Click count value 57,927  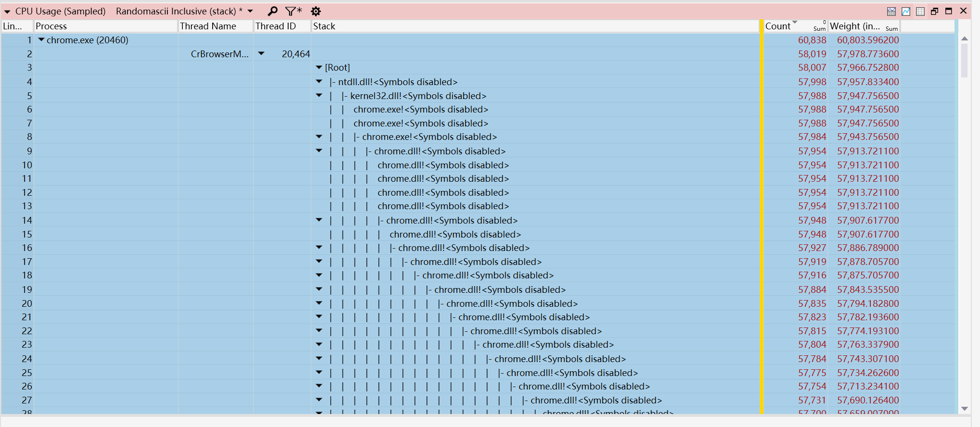[x=812, y=248]
